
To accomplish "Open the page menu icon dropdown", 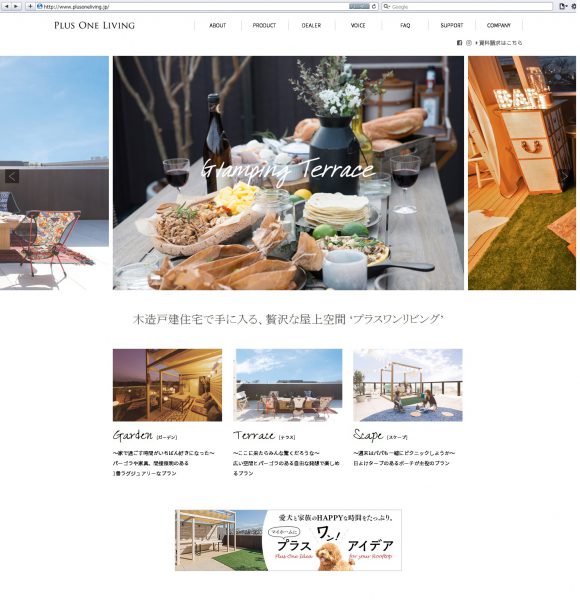I will pos(563,7).
